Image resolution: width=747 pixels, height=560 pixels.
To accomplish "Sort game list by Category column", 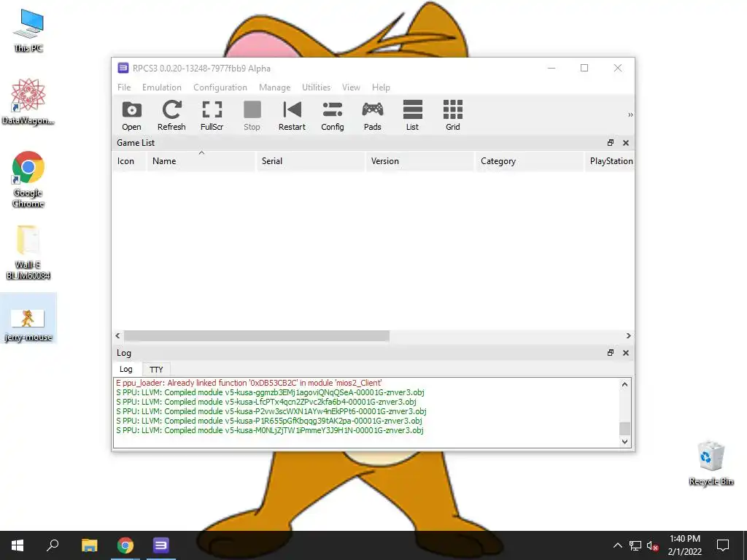I will pos(530,161).
